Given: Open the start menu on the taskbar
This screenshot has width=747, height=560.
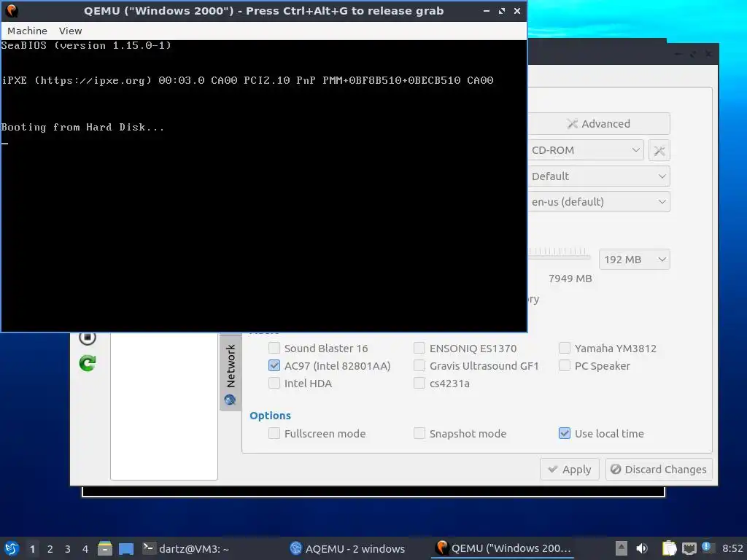Looking at the screenshot, I should (x=12, y=548).
